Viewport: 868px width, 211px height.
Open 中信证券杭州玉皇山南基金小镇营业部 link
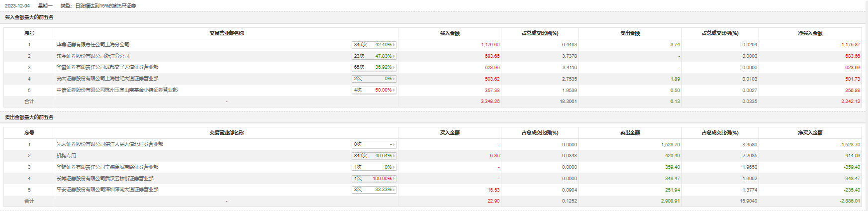tap(117, 90)
